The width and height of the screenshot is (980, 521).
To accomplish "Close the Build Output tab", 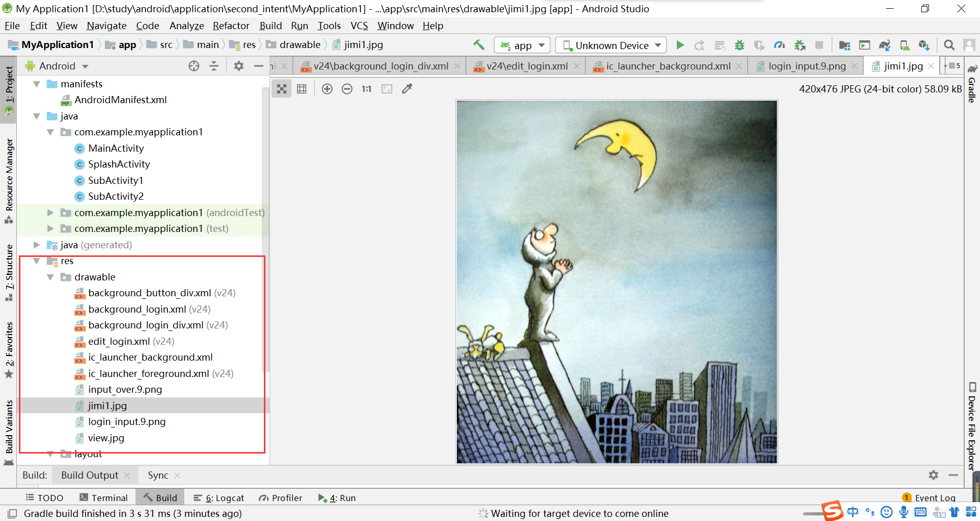I will pos(127,476).
